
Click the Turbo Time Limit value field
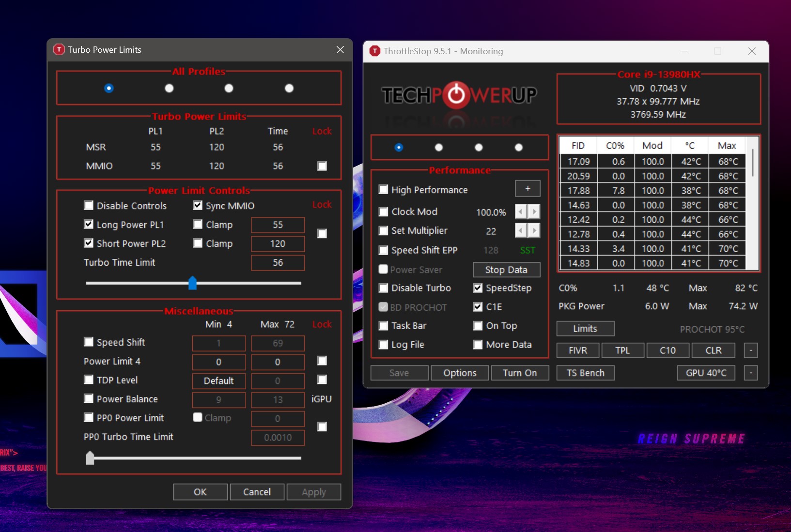coord(278,263)
